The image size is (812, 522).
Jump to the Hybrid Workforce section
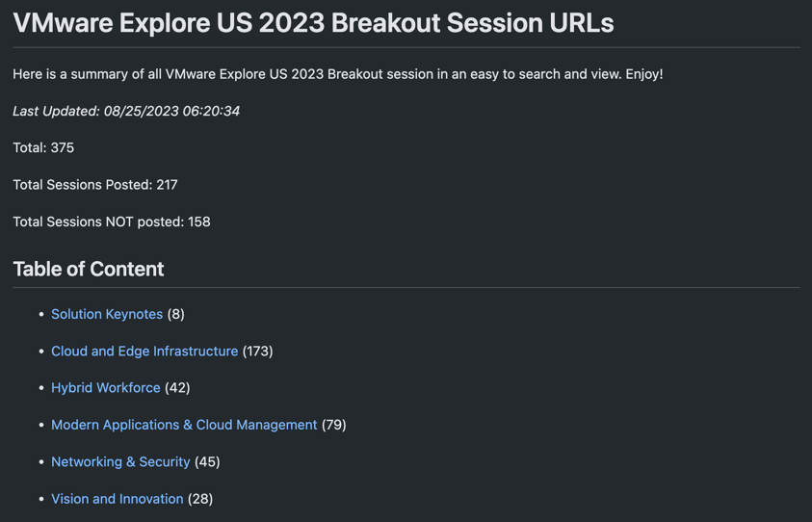point(106,388)
